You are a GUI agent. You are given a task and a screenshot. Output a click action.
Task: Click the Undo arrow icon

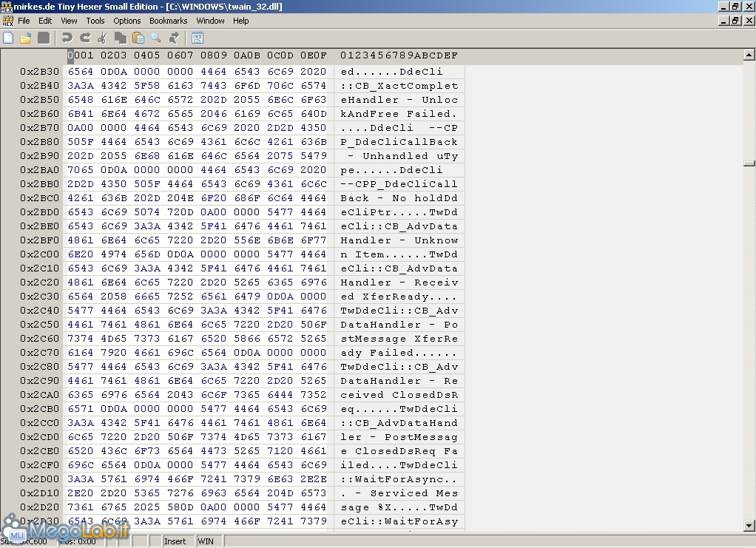(67, 38)
